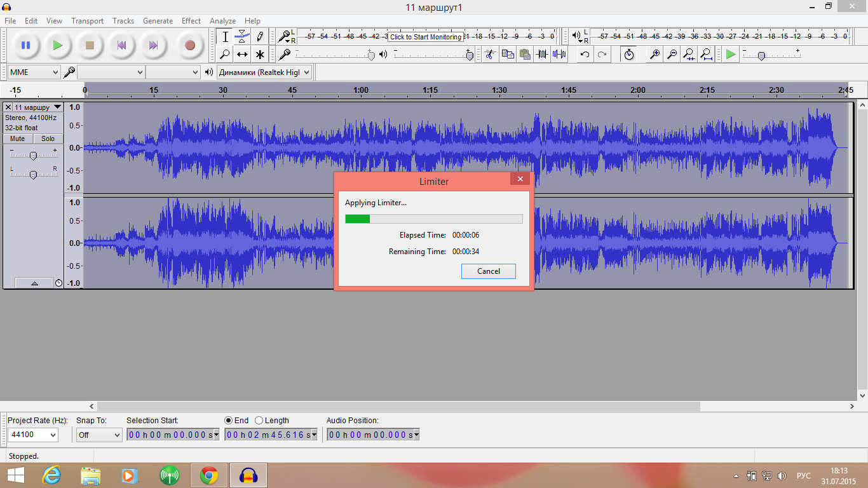Image resolution: width=868 pixels, height=488 pixels.
Task: Open the Transport menu
Action: (x=87, y=21)
